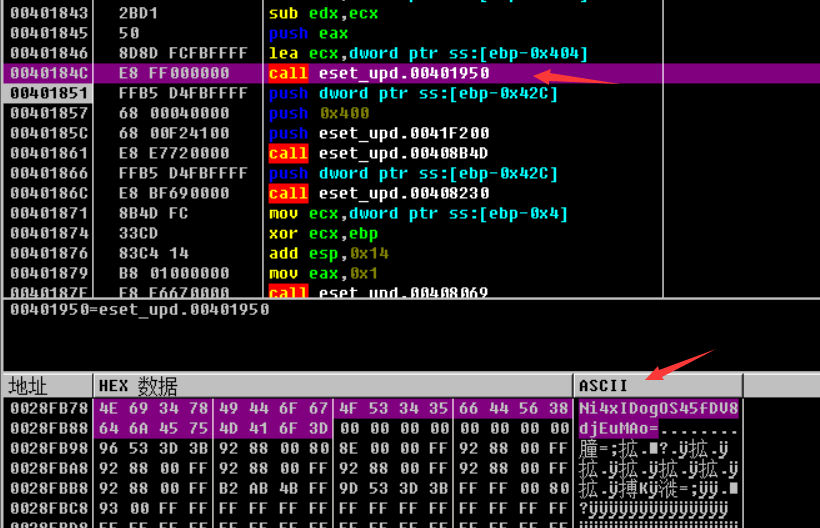Click the first hex byte 4E in dump
The width and height of the screenshot is (820, 528).
pyautogui.click(x=108, y=408)
